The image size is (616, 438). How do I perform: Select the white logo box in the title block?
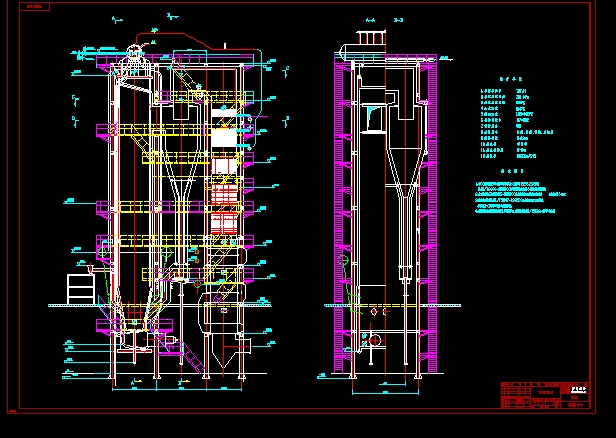(579, 390)
